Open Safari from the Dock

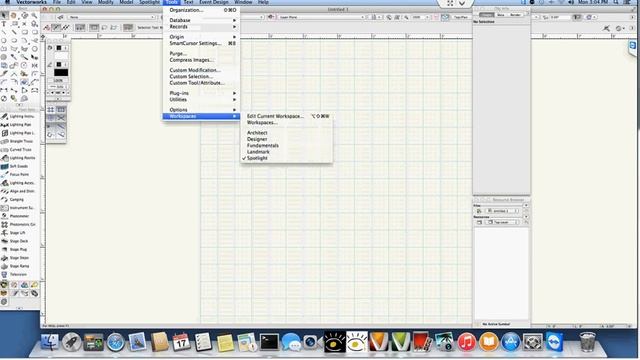pyautogui.click(x=116, y=342)
